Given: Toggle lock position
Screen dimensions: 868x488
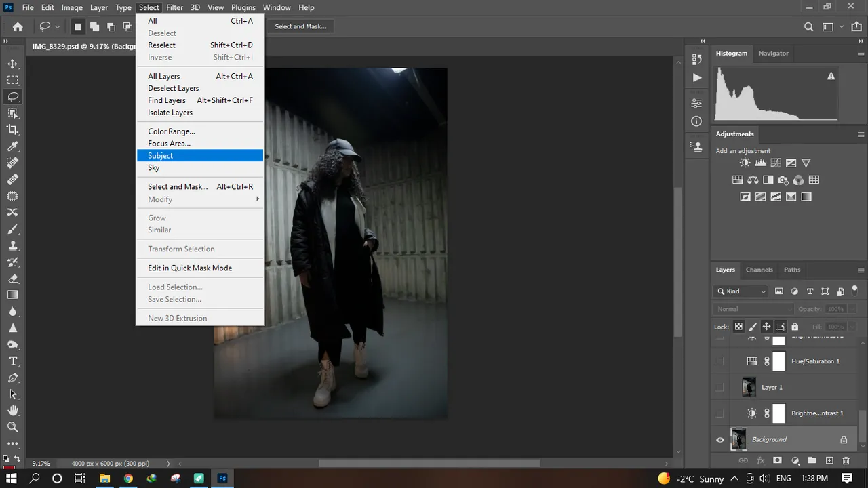Looking at the screenshot, I should [x=766, y=327].
